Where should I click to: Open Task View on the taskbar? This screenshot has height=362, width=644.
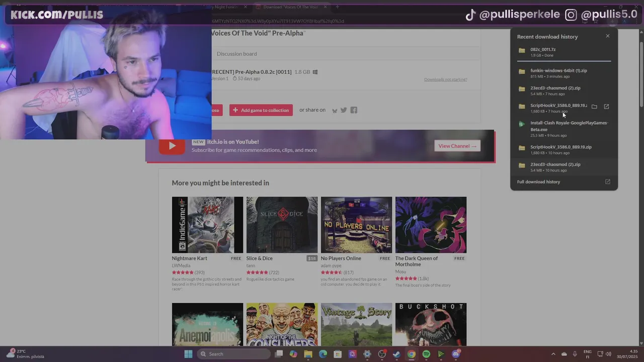click(279, 354)
